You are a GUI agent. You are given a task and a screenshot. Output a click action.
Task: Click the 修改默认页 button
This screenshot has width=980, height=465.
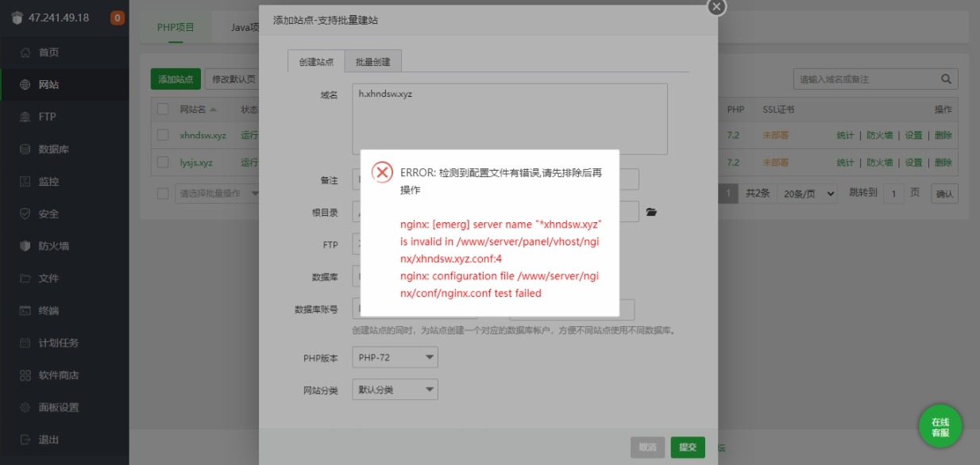[233, 79]
